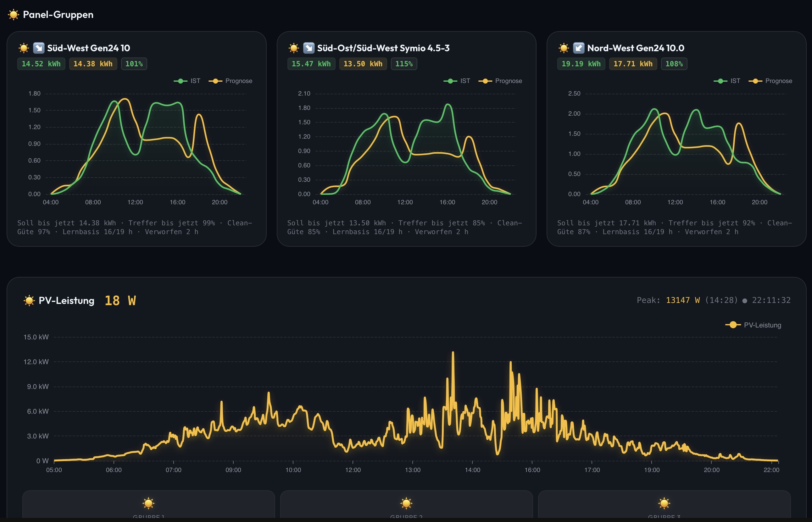Click the 05:00 label on PV-Leistung time axis
Viewport: 812px width, 522px height.
[x=54, y=470]
